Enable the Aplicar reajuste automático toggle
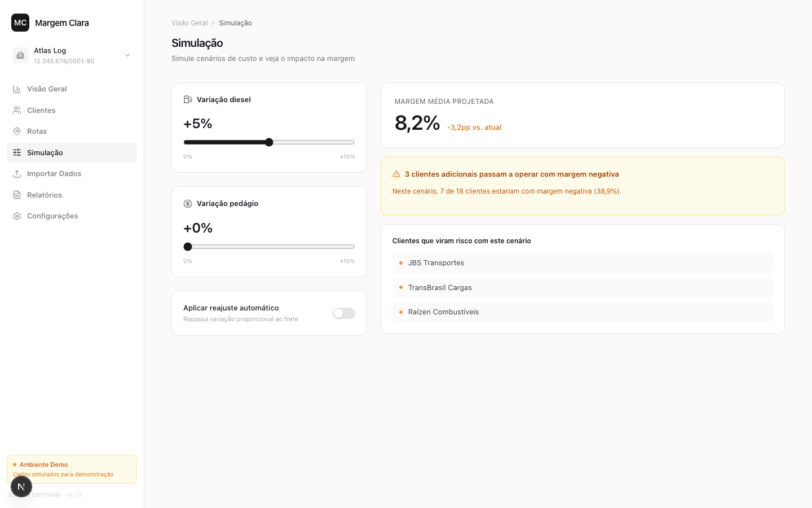This screenshot has width=812, height=508. click(344, 313)
